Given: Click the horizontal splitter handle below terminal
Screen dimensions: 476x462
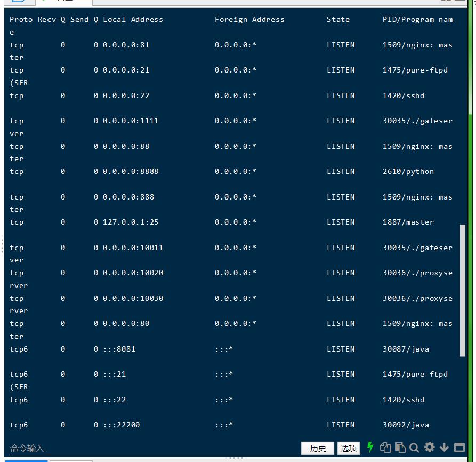Looking at the screenshot, I should tap(235, 458).
